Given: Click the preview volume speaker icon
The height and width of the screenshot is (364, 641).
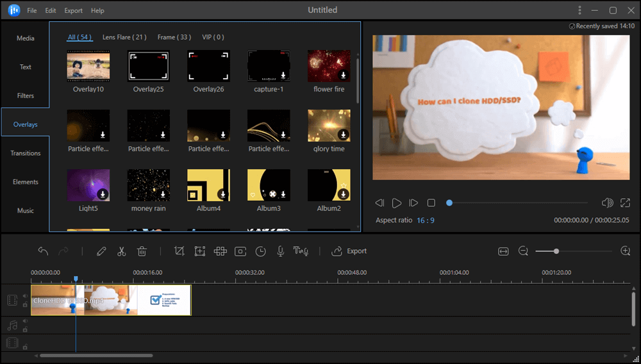Looking at the screenshot, I should 608,203.
